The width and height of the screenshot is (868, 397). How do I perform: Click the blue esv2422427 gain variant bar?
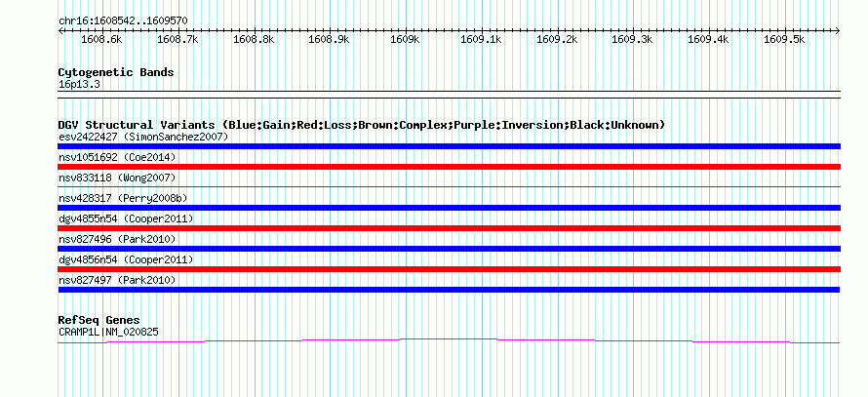pyautogui.click(x=449, y=146)
